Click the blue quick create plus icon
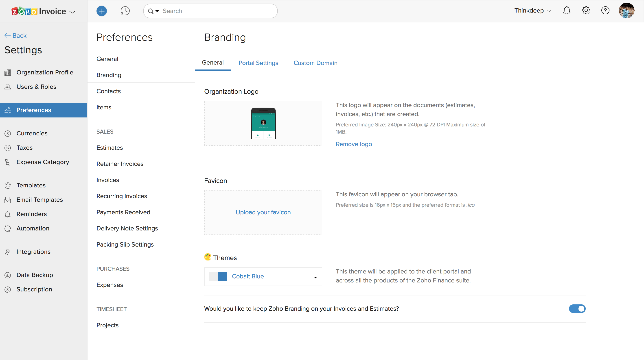644x360 pixels. pyautogui.click(x=101, y=11)
